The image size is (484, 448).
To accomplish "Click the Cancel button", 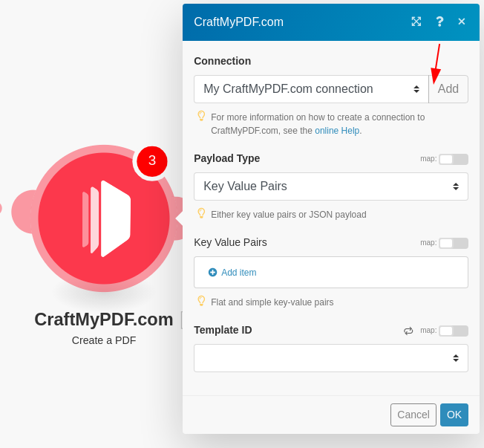I will coord(413,415).
